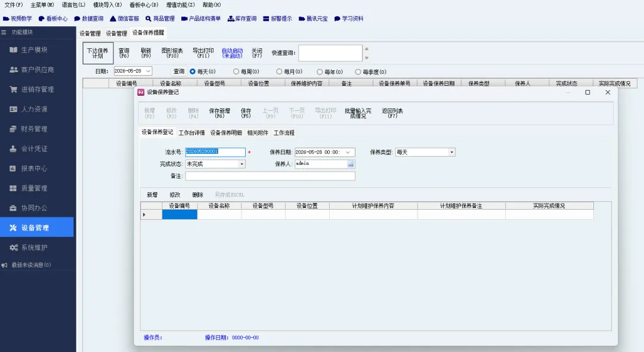Open the 库存查询 inventory query icon

click(x=242, y=18)
